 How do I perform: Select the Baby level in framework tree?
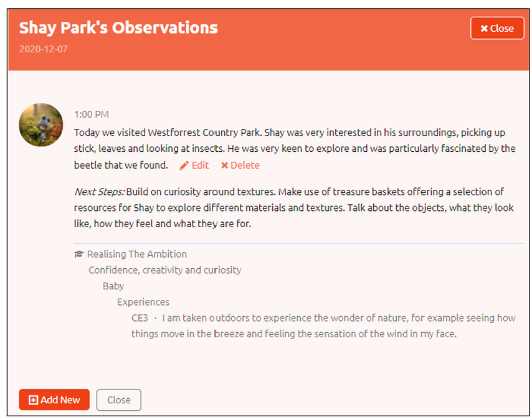[113, 286]
